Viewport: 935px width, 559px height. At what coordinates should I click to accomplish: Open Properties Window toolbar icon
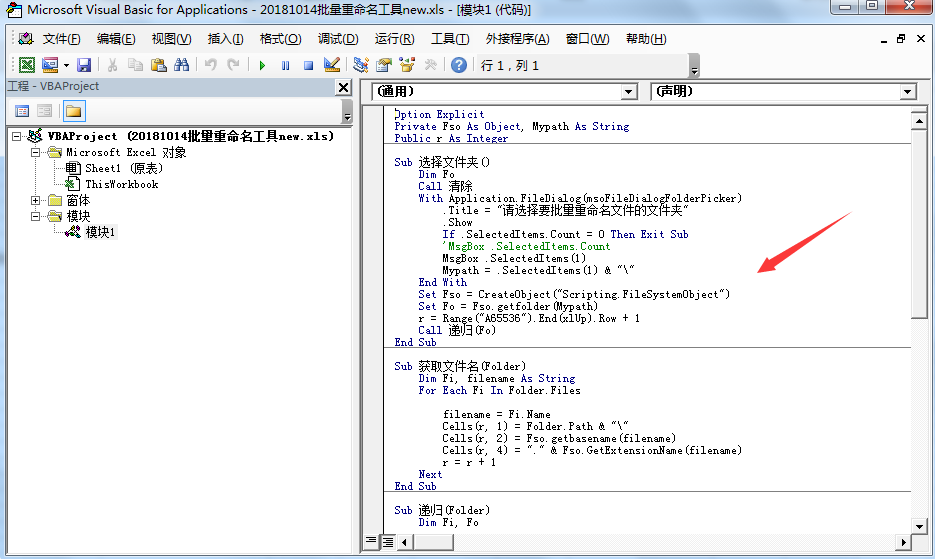(384, 65)
